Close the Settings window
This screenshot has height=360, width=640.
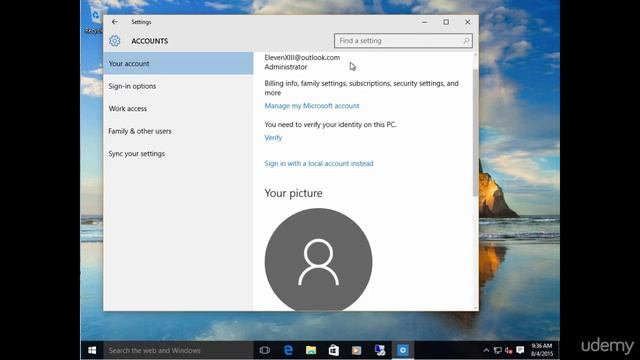click(x=467, y=22)
